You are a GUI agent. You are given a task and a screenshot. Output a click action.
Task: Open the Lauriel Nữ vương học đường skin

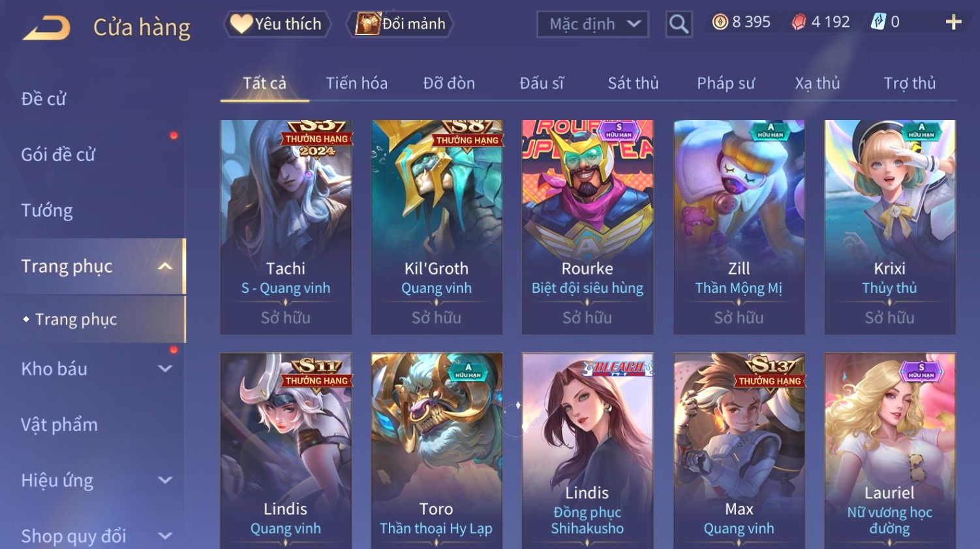(890, 450)
